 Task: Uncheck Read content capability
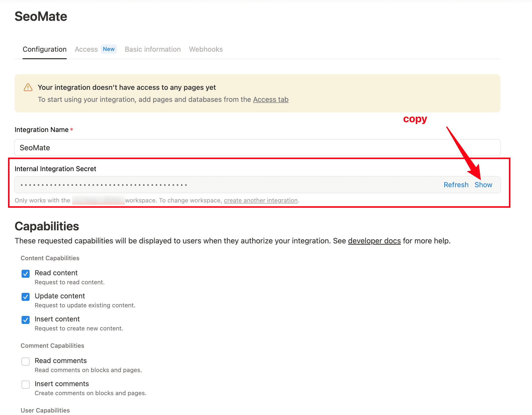(x=25, y=274)
